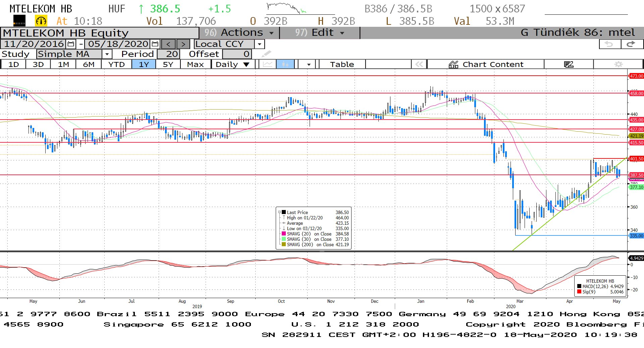Select the 6M range tab
The height and width of the screenshot is (348, 644).
[89, 64]
